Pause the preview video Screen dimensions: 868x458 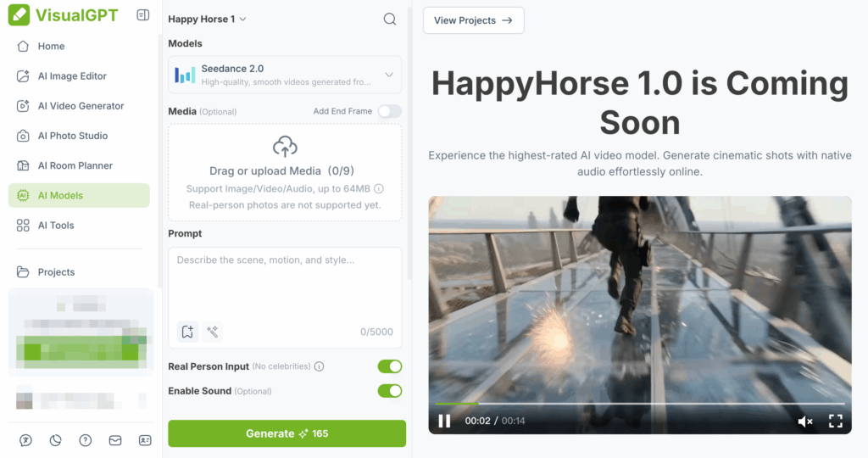(444, 421)
